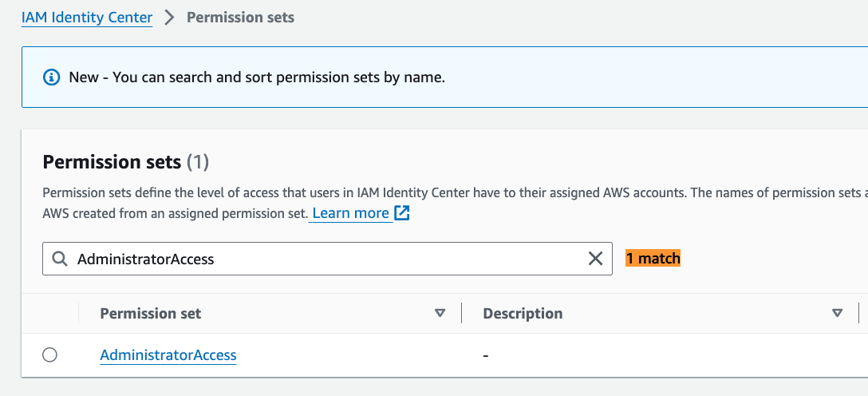Click the Permission sets breadcrumb text
The width and height of the screenshot is (868, 396).
[x=240, y=18]
